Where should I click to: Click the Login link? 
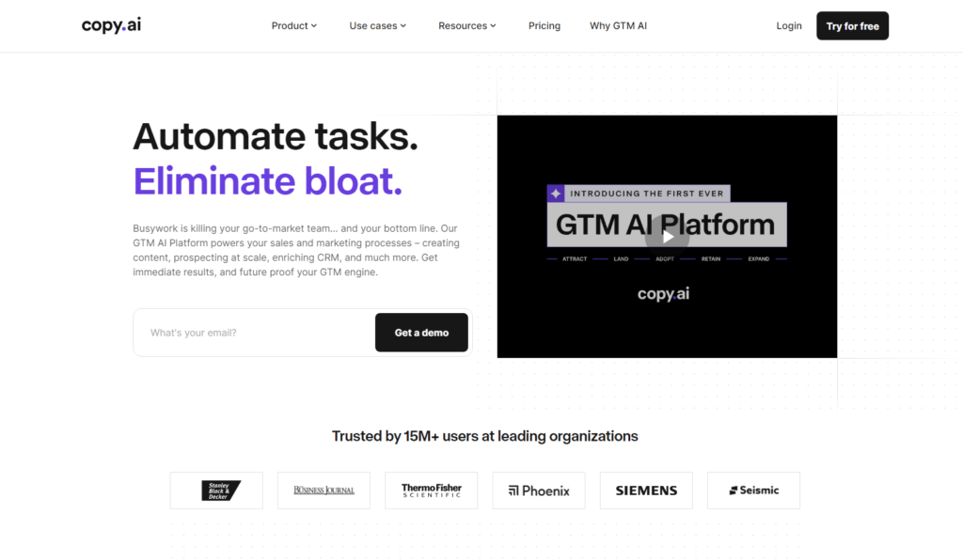789,25
